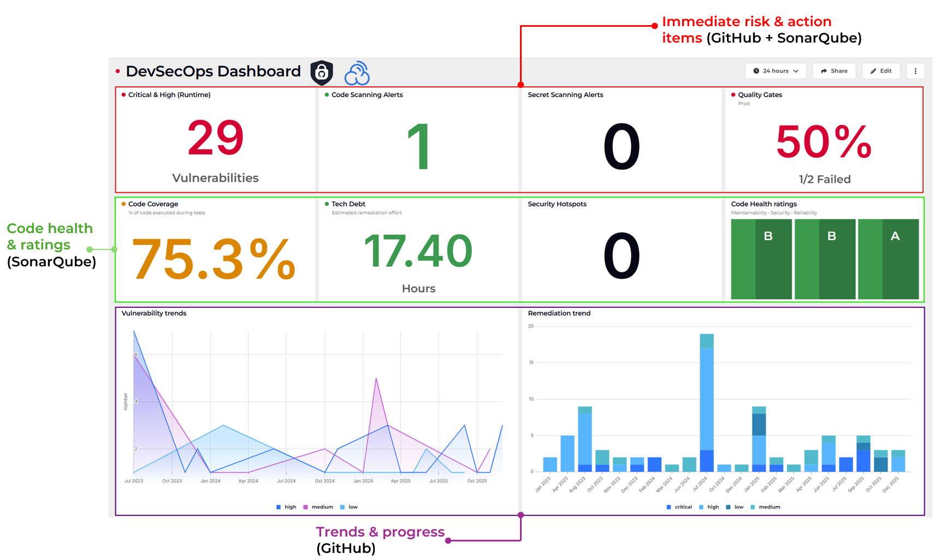Open the Critical & High vulnerabilities 29 widget
This screenshot has width=952, height=560.
pyautogui.click(x=216, y=140)
